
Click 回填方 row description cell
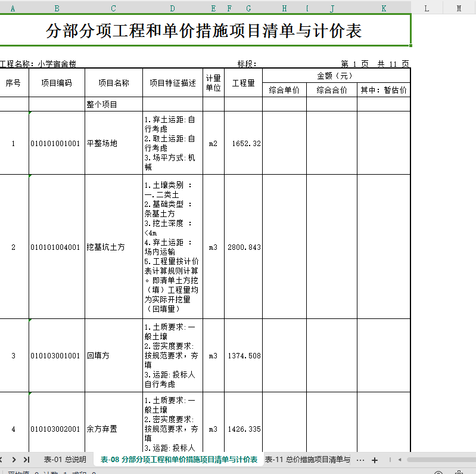(172, 355)
